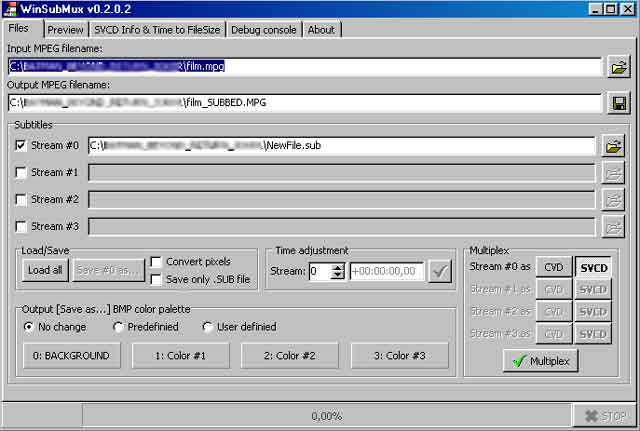Screen dimensions: 640x431
Task: Pick 2: Color #2 palette color
Action: click(290, 356)
